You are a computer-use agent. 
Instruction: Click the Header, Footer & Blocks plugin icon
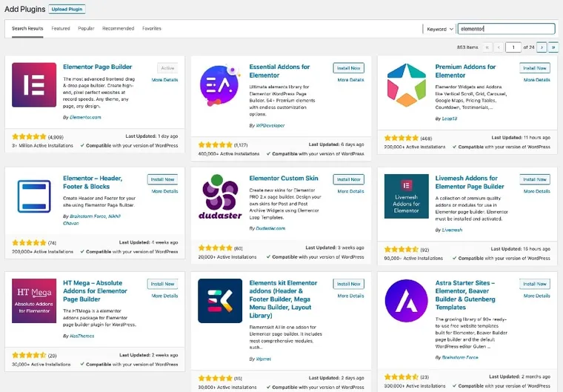point(34,196)
